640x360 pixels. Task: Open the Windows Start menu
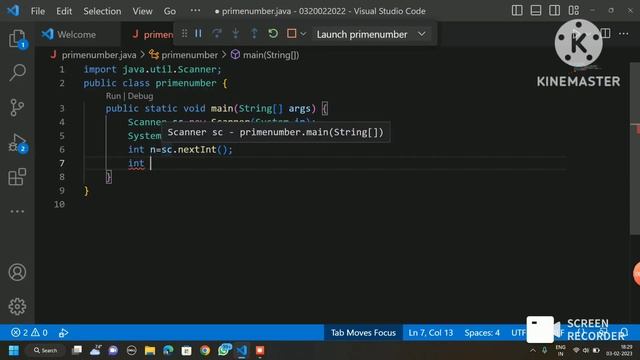click(x=14, y=350)
